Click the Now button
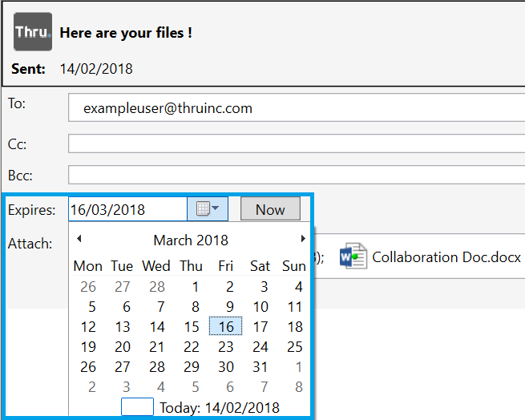This screenshot has height=420, width=525. (x=270, y=209)
